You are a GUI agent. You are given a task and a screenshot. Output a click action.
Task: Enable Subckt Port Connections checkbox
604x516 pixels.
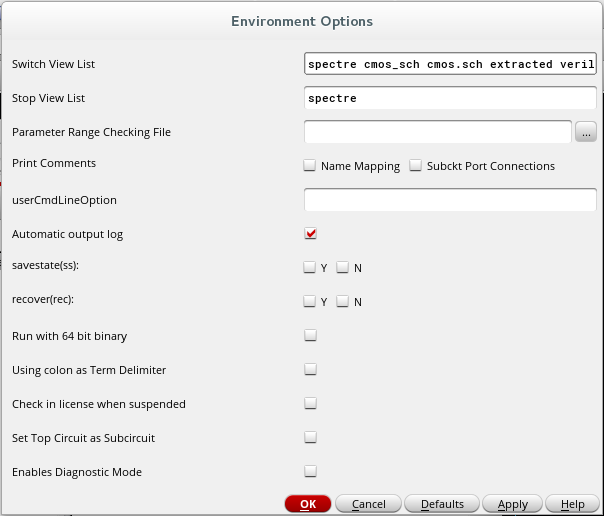[415, 165]
